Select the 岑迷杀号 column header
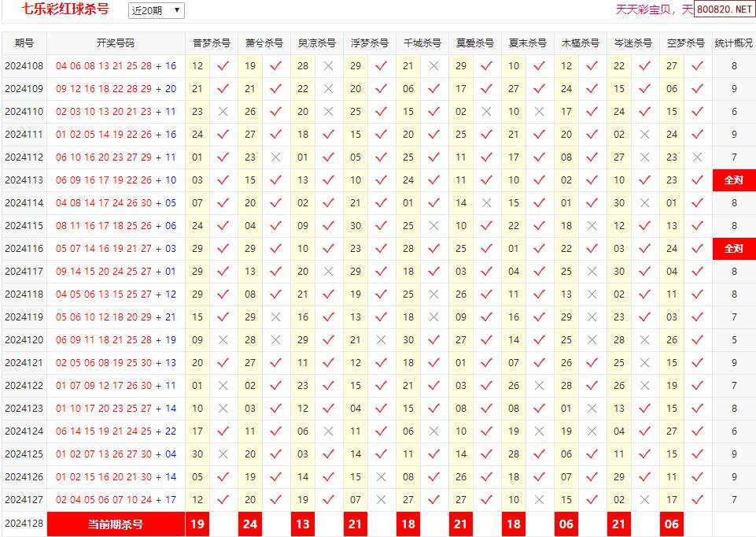Screen dimensions: 756x537 tap(633, 43)
